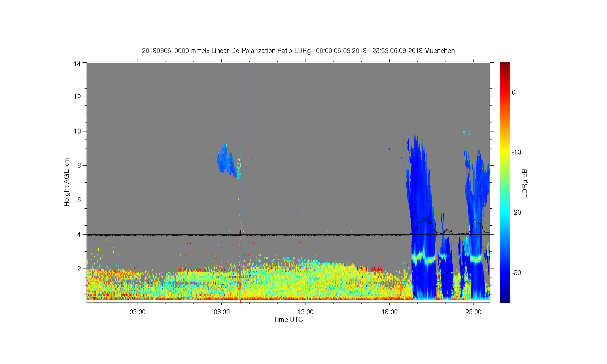Click the 'Time UTC' x-axis label

coord(288,320)
